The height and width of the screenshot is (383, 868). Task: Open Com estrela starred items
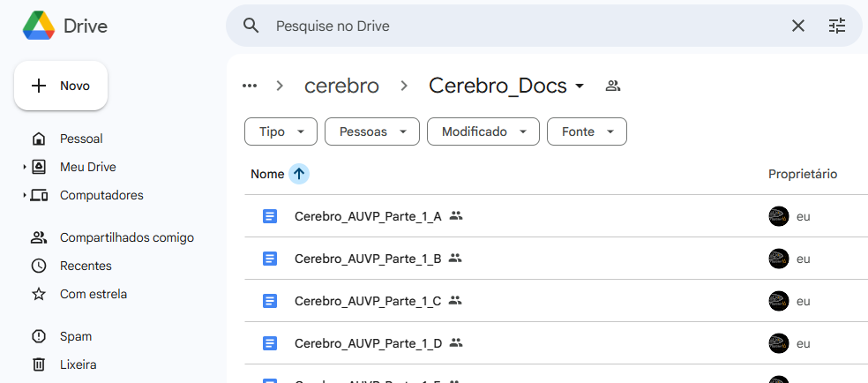93,294
